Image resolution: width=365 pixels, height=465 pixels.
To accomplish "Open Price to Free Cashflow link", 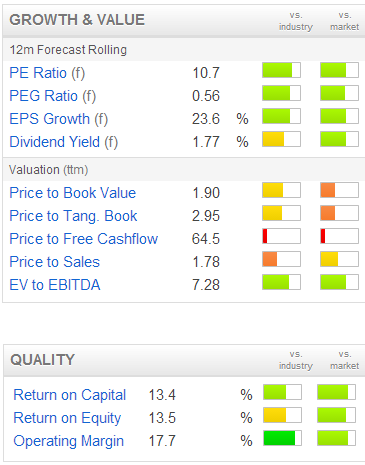I will (84, 239).
